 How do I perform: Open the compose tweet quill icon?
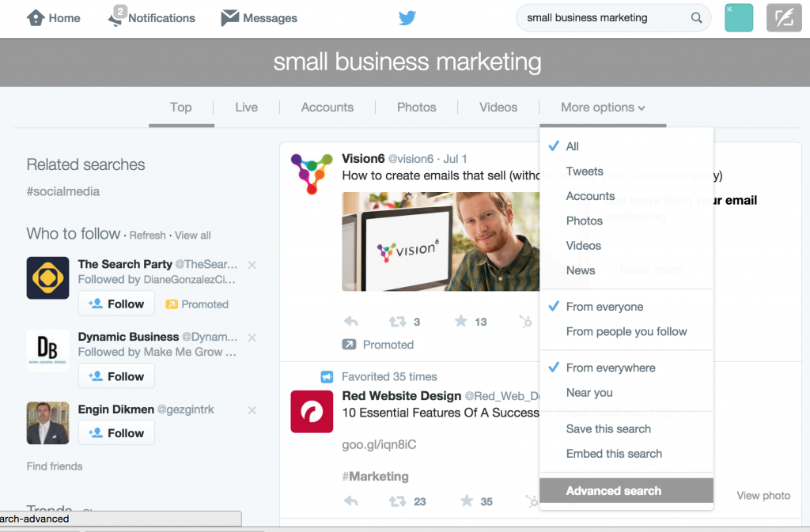pos(784,18)
